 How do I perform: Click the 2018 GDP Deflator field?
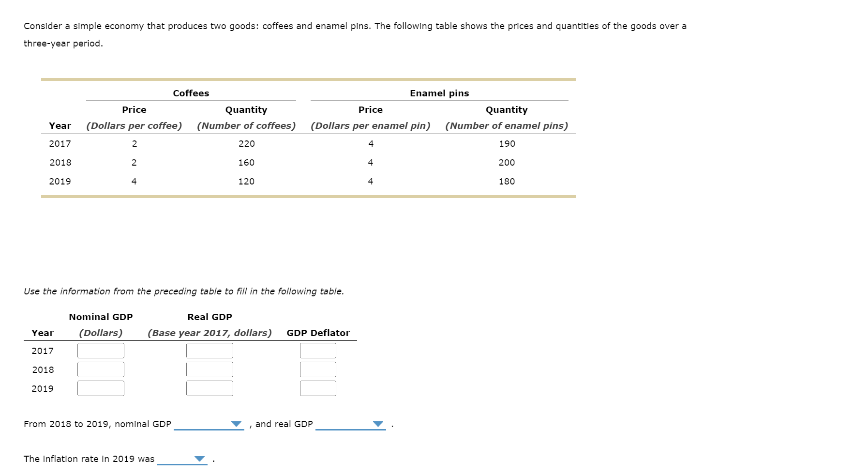click(x=317, y=369)
